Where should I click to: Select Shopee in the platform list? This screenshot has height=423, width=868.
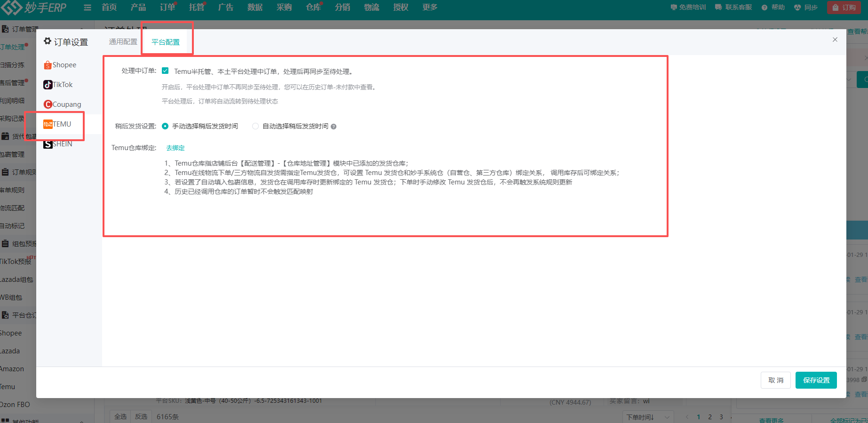coord(60,65)
